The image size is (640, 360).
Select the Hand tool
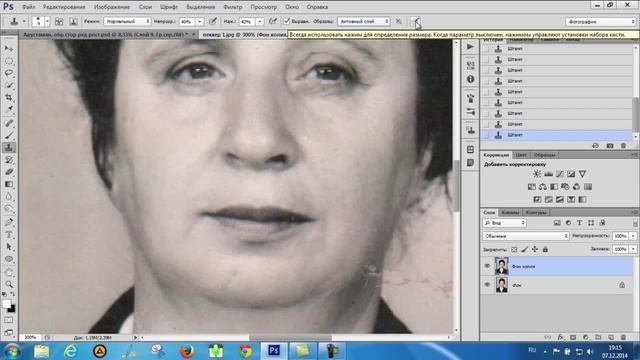coord(9,272)
